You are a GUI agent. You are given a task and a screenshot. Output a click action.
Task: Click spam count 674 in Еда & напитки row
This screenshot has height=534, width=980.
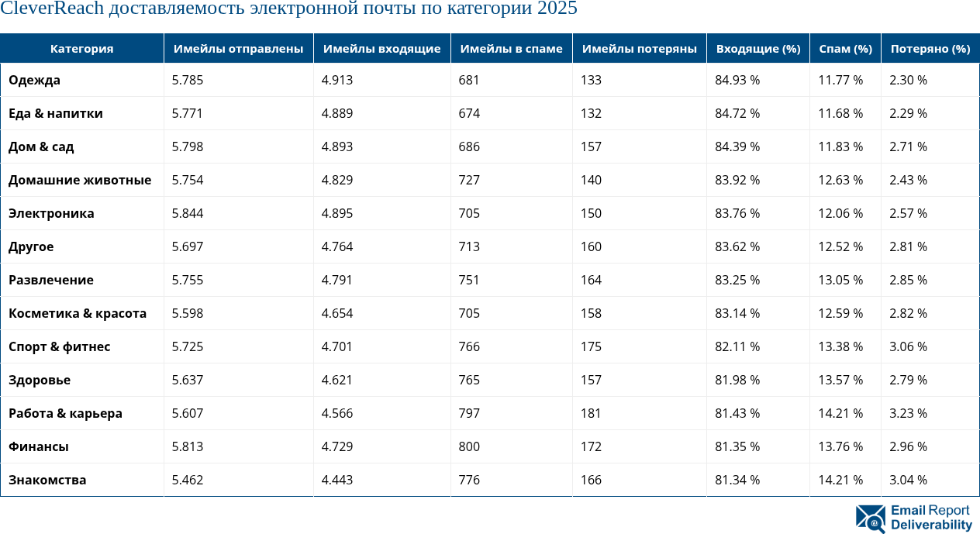click(x=469, y=113)
